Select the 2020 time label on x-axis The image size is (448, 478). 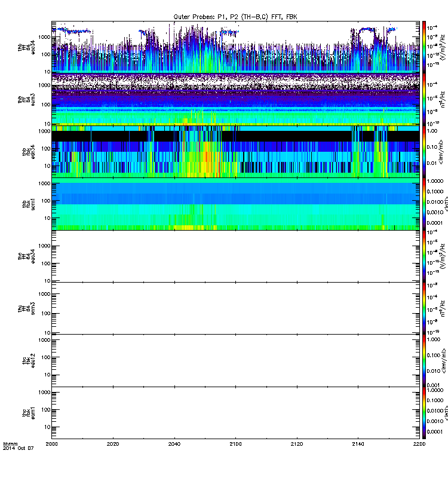[113, 444]
